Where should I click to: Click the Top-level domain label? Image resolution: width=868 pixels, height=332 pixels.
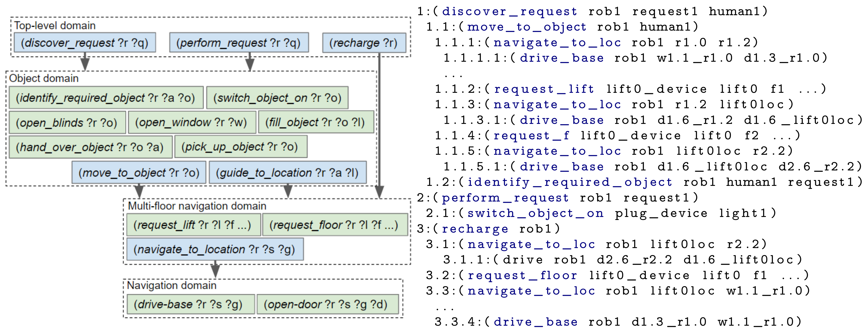pos(55,26)
